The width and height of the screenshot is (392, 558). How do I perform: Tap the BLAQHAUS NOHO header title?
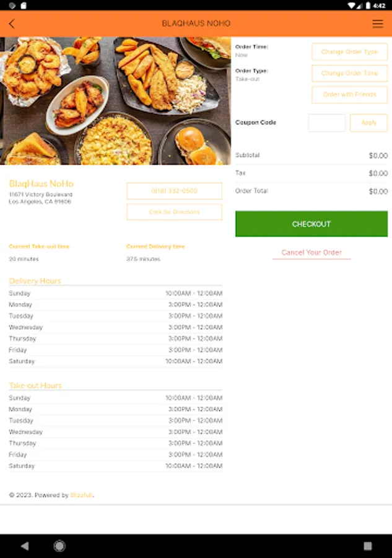(196, 24)
